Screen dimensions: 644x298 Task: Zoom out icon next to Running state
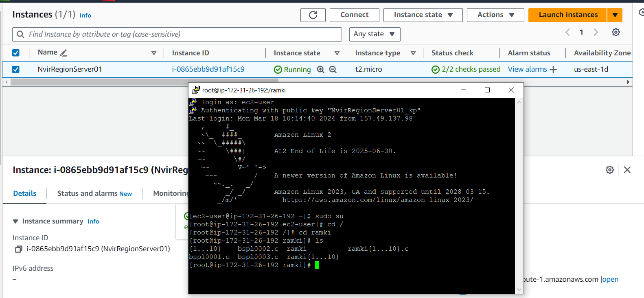[x=333, y=70]
